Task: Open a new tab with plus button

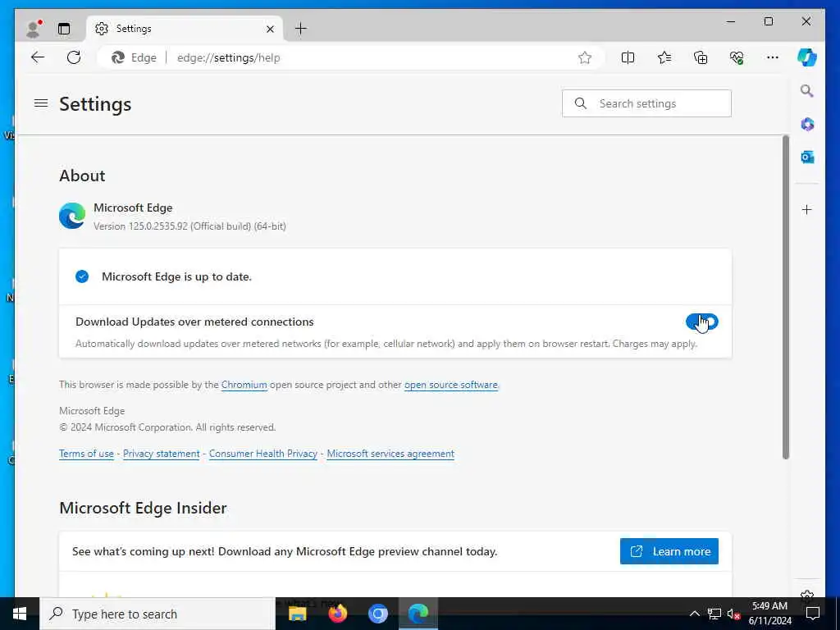Action: tap(301, 29)
